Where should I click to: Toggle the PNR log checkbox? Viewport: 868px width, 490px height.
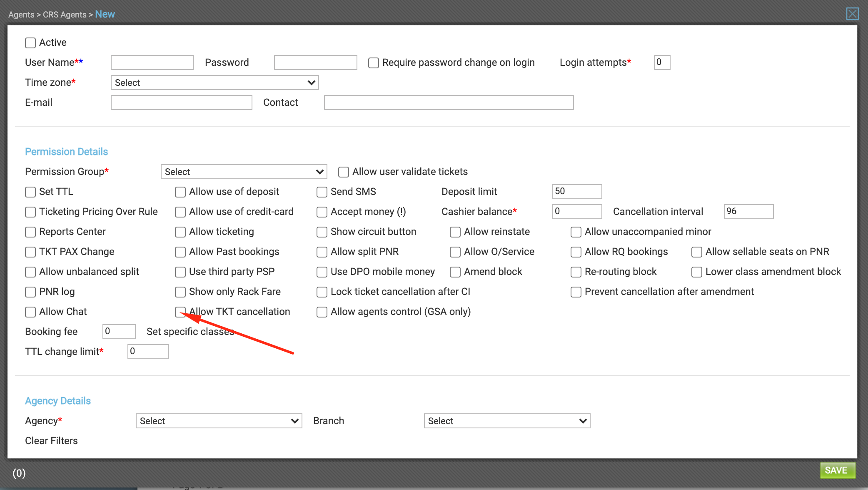pyautogui.click(x=30, y=292)
